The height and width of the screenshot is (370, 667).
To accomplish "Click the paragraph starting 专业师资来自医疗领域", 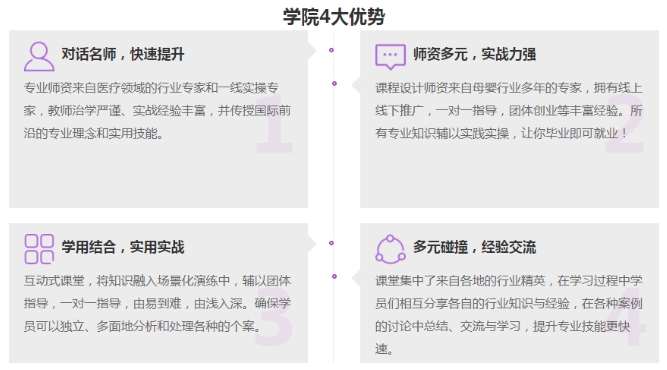I will pyautogui.click(x=157, y=111).
